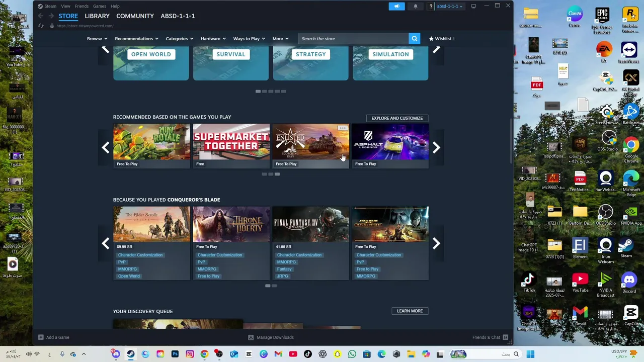Open NVIDIA Broadcast desktop shortcut

pyautogui.click(x=606, y=284)
